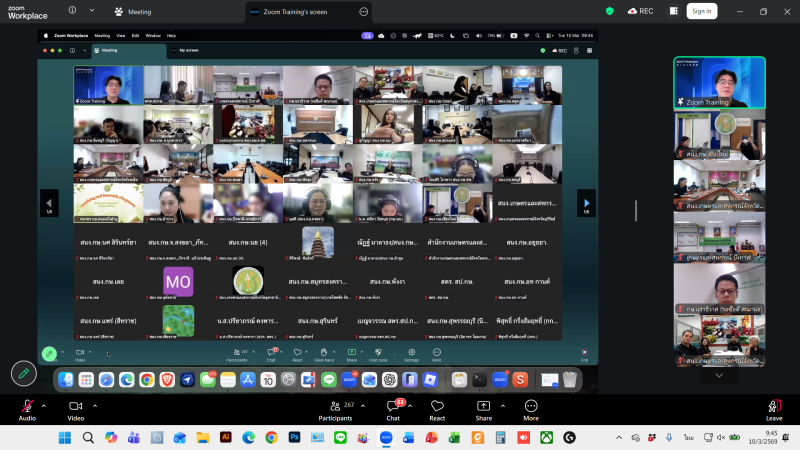The width and height of the screenshot is (800, 450).
Task: Click the green annotation pen button
Action: tap(24, 373)
